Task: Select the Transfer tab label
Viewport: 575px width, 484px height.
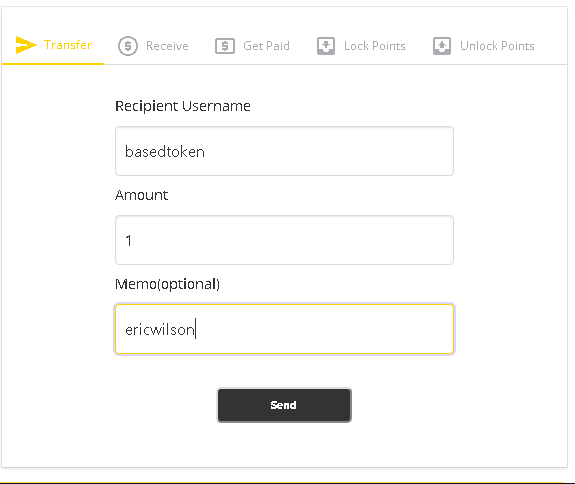Action: [68, 45]
